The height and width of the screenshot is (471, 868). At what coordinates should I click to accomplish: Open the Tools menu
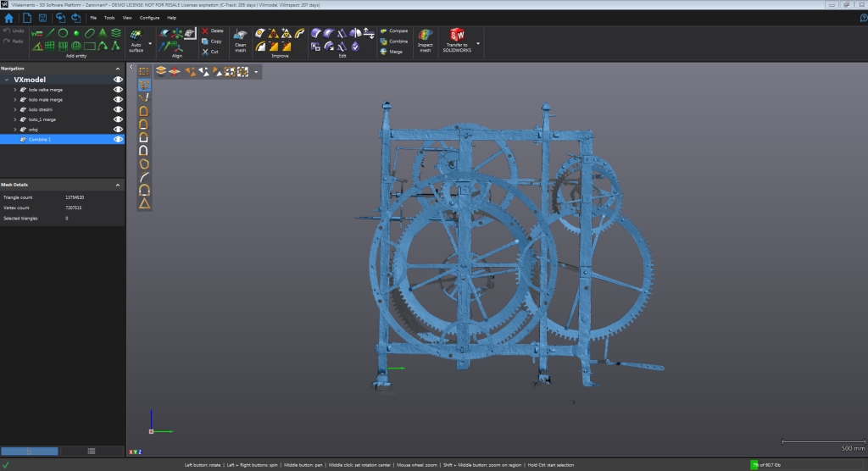pos(109,17)
